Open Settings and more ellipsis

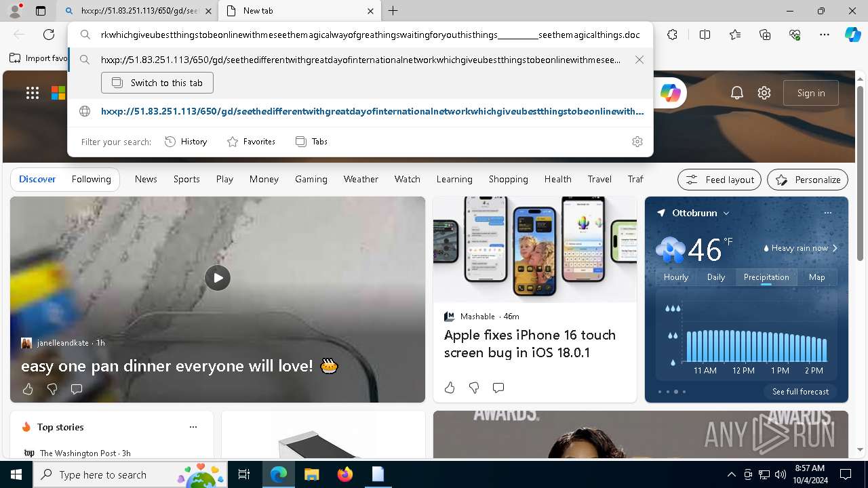825,35
